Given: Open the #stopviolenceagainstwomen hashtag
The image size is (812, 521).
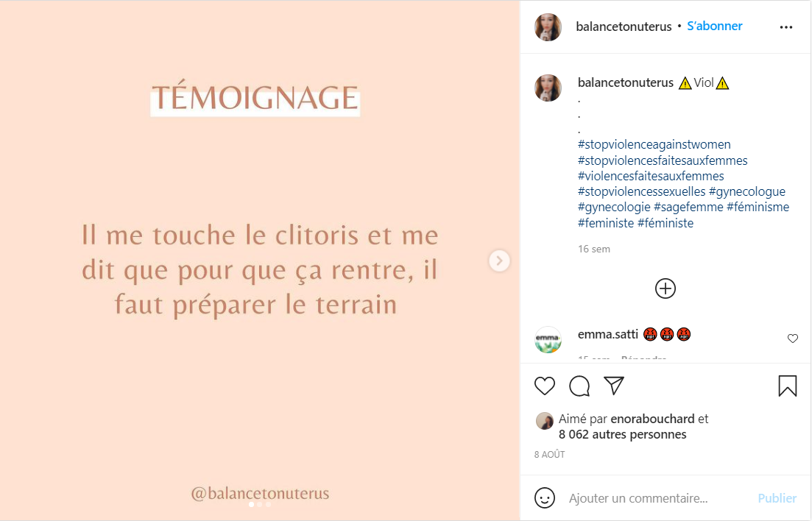Looking at the screenshot, I should coord(654,144).
